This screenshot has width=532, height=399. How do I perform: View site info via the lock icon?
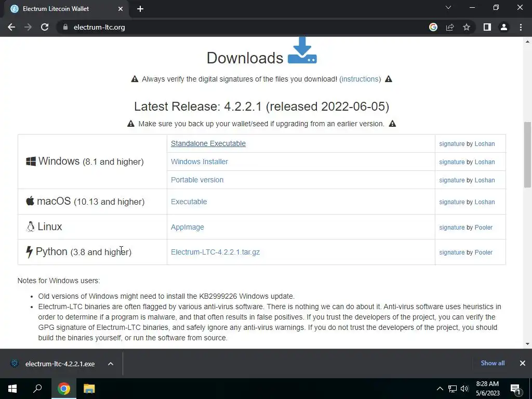click(x=65, y=27)
